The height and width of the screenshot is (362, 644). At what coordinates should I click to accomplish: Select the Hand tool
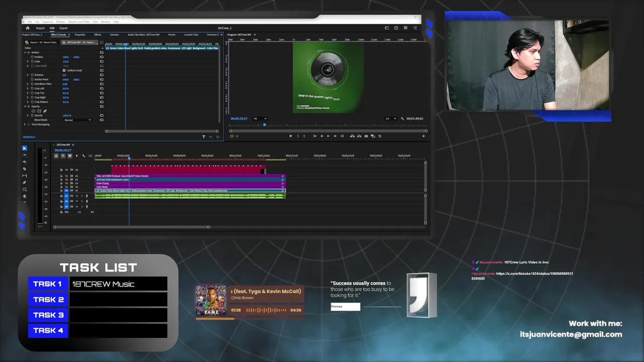pos(24,196)
